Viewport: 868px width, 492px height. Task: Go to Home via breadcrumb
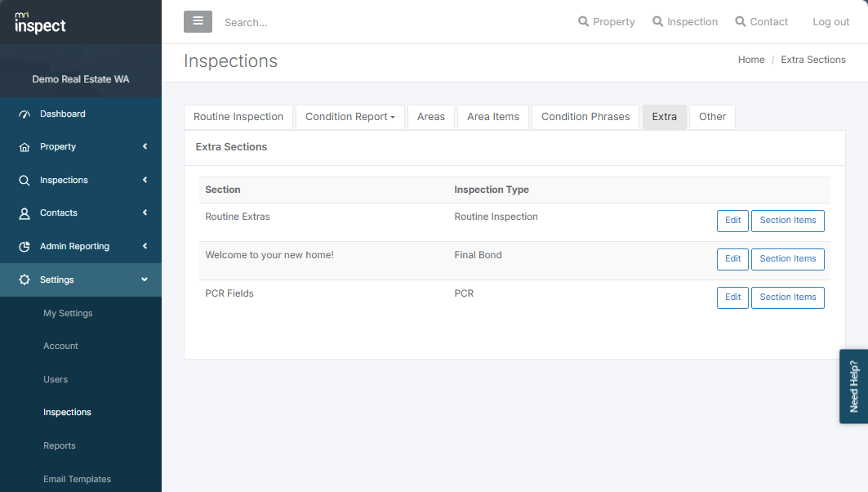coord(750,60)
